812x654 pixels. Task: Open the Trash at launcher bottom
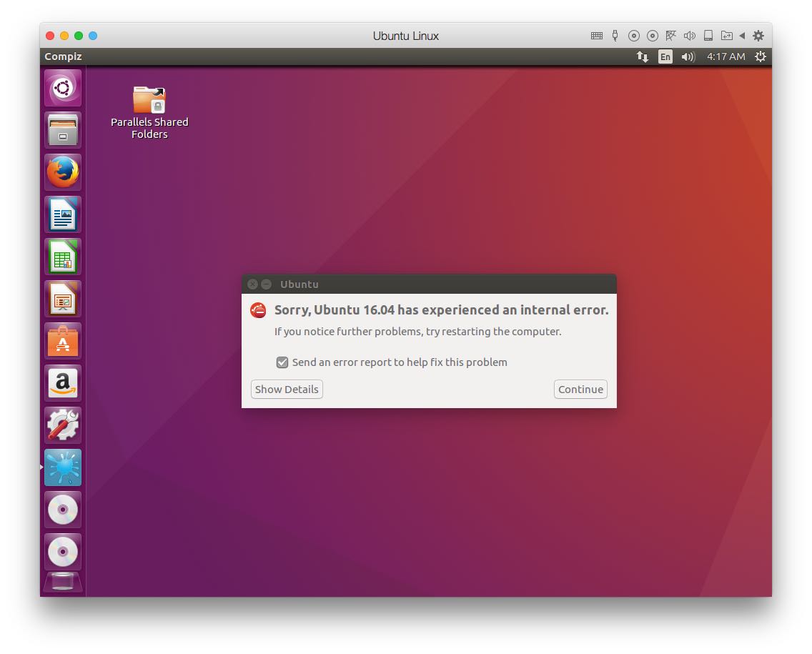63,583
